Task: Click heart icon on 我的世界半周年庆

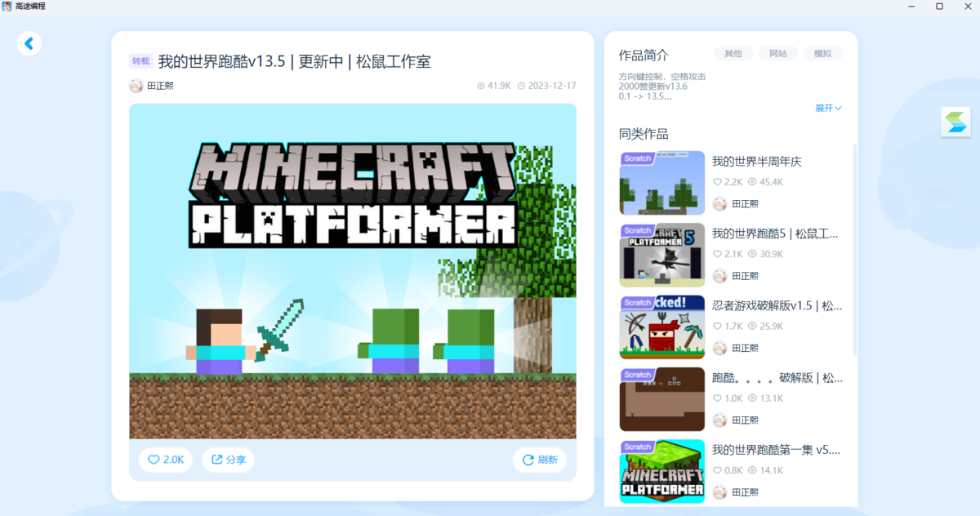Action: tap(717, 182)
